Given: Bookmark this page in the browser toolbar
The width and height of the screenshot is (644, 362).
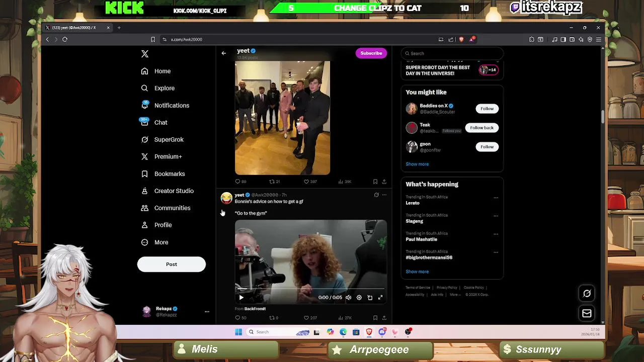Looking at the screenshot, I should coord(153,39).
